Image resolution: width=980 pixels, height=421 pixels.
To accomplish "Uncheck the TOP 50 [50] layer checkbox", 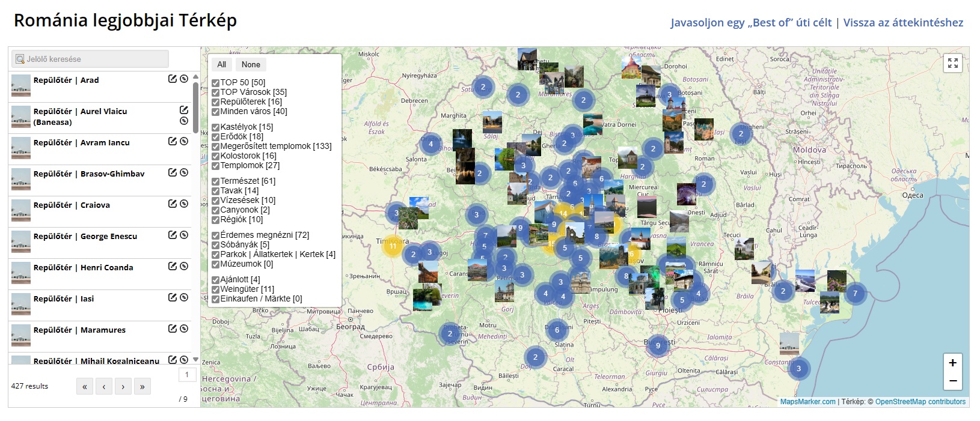I will point(215,83).
